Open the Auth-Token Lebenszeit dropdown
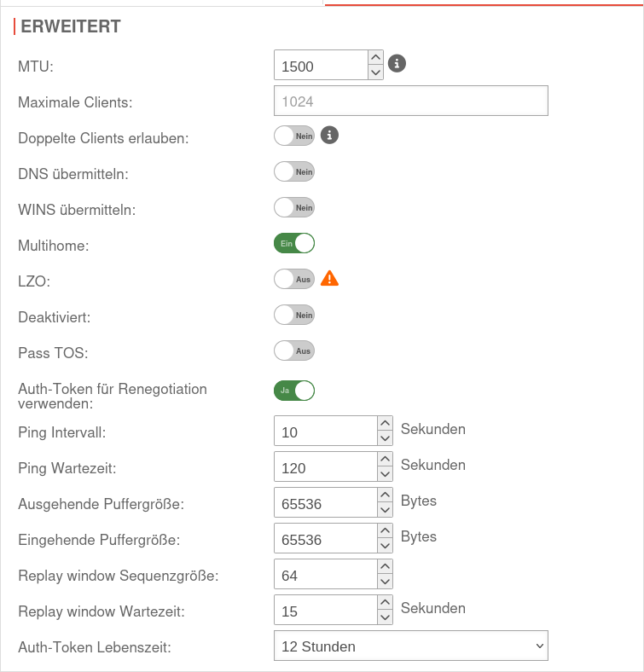The height and width of the screenshot is (672, 644). pyautogui.click(x=410, y=646)
